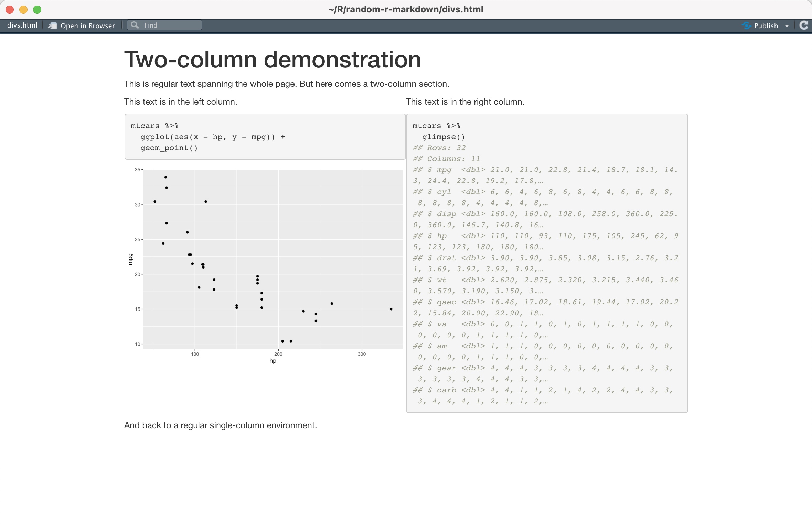Click the Two-column demonstration heading

273,59
